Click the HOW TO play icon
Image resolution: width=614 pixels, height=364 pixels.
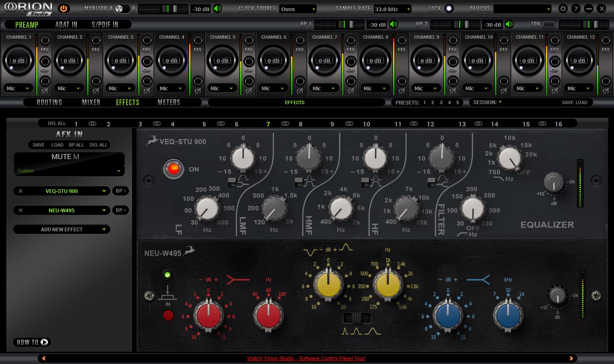pyautogui.click(x=44, y=342)
